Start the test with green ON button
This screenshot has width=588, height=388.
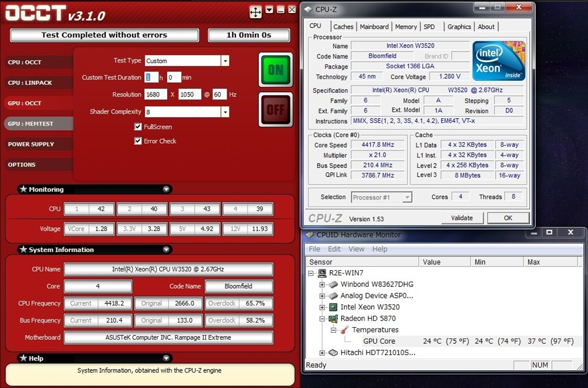tap(276, 69)
